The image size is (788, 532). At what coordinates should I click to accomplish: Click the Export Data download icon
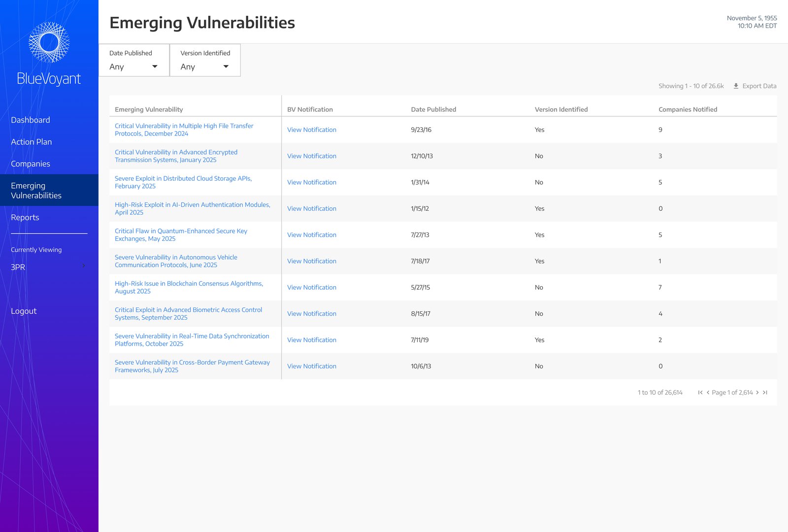[x=736, y=86]
